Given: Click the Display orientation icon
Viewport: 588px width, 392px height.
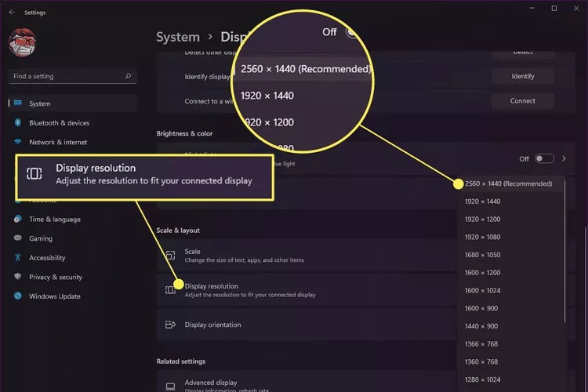Looking at the screenshot, I should (x=170, y=325).
